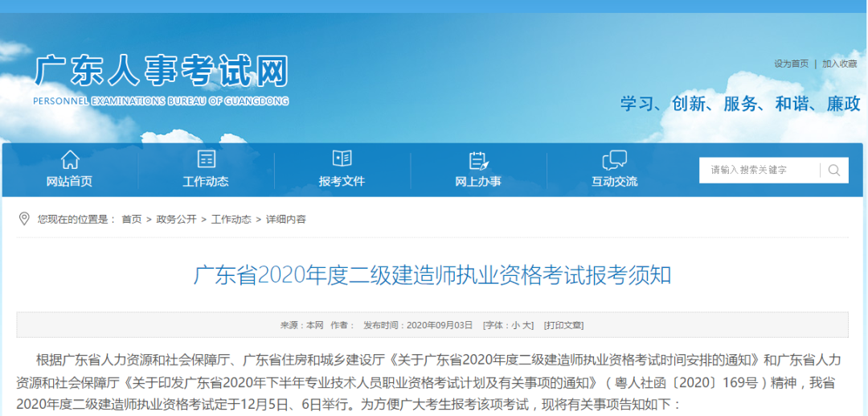
Task: Click the 详细内容 breadcrumb text
Action: [x=285, y=220]
